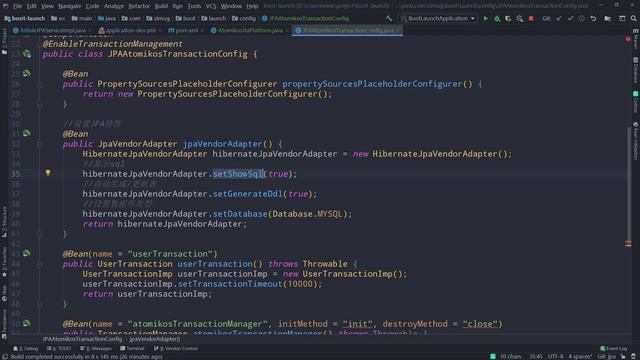Collapse the jpaVendorAdapter method fold marker
The image size is (640, 360).
pos(39,144)
